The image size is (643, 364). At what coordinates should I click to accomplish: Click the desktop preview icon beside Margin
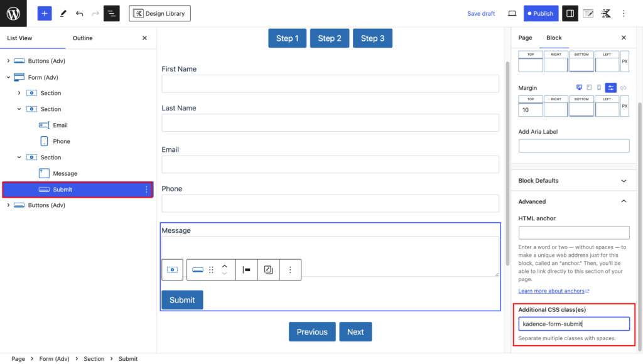point(579,87)
